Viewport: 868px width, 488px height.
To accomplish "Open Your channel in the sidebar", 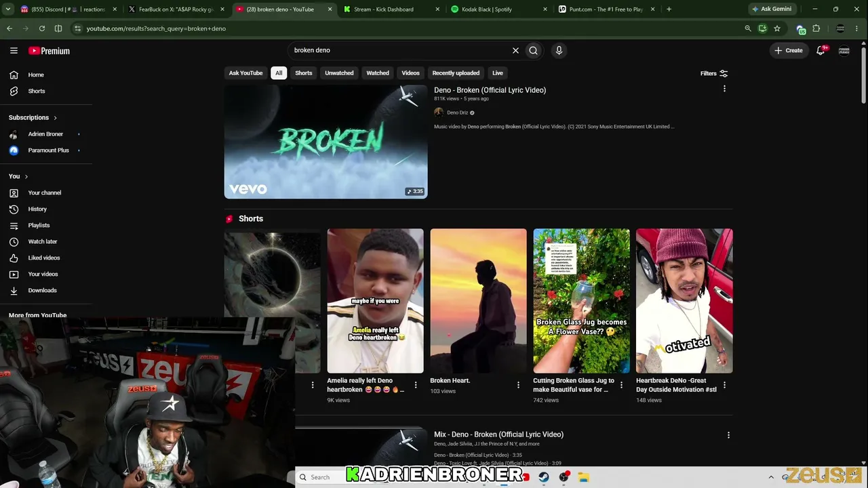I will pyautogui.click(x=46, y=192).
